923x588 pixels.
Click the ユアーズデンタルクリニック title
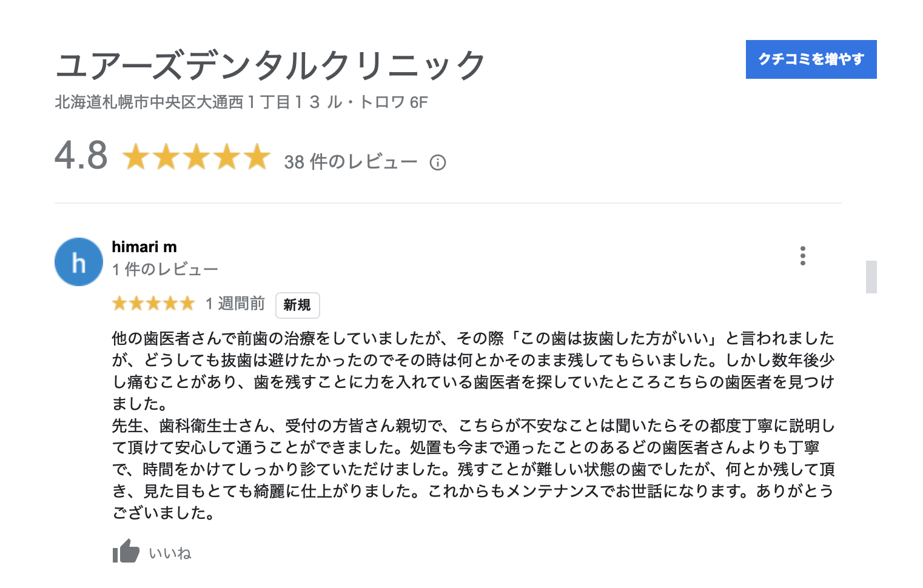click(270, 65)
